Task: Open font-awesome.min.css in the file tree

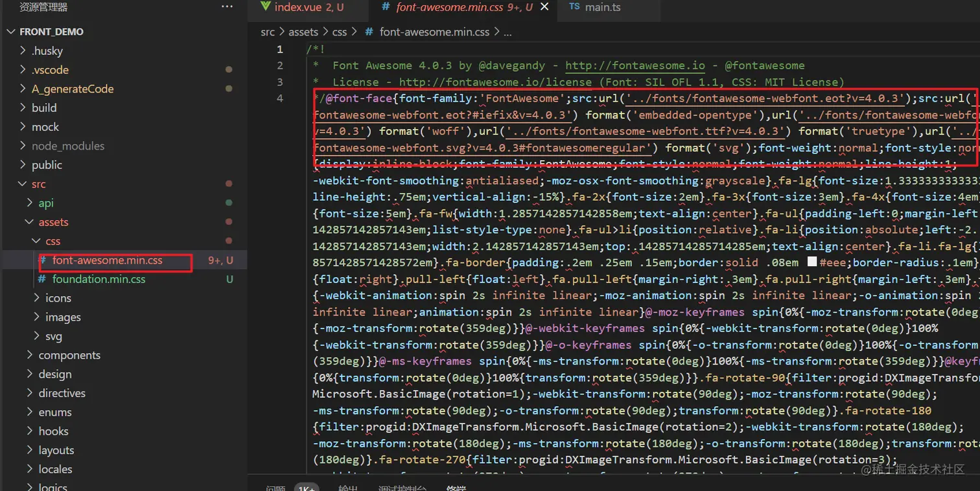Action: 108,260
